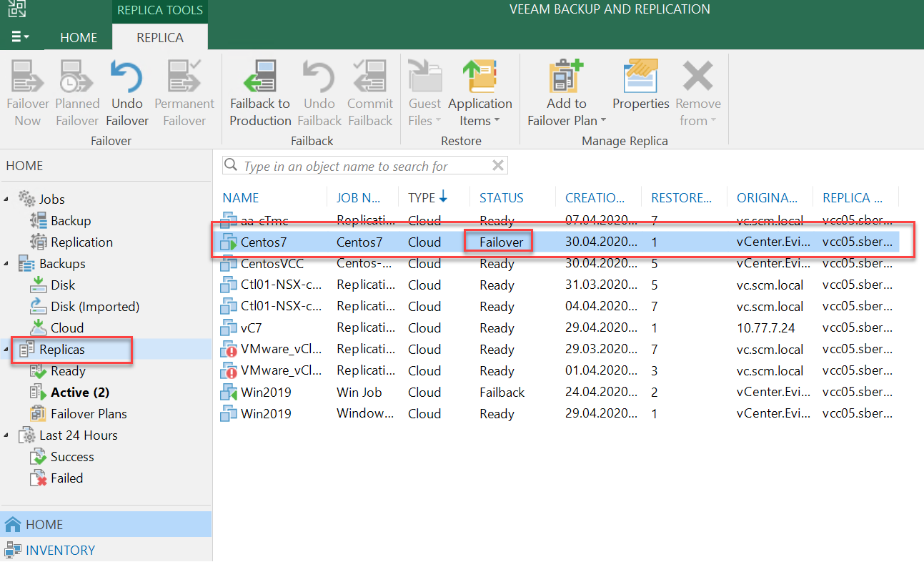This screenshot has width=924, height=562.
Task: Collapse the Last 24 Hours node
Action: (7, 435)
